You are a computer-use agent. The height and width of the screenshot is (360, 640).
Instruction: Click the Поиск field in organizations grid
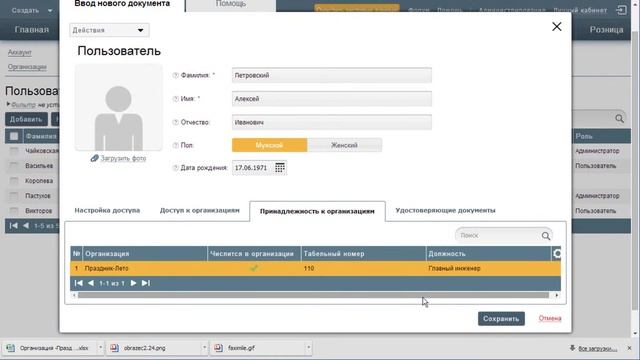498,236
